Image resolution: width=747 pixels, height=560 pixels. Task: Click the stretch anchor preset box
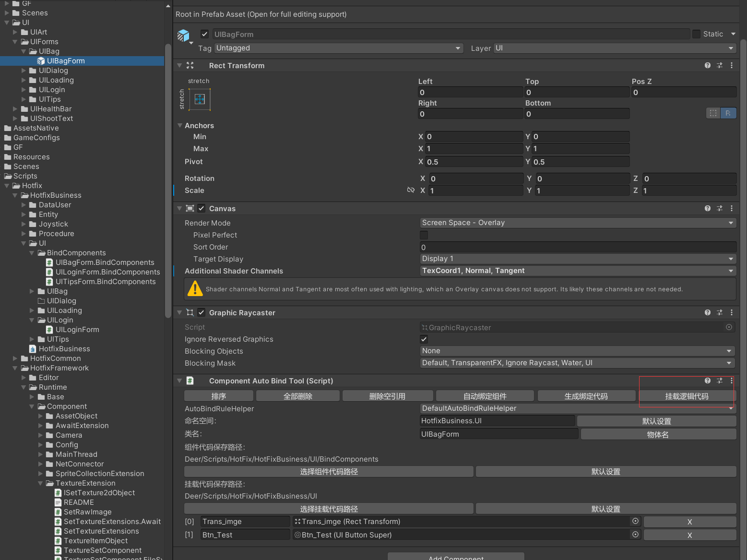tap(200, 99)
